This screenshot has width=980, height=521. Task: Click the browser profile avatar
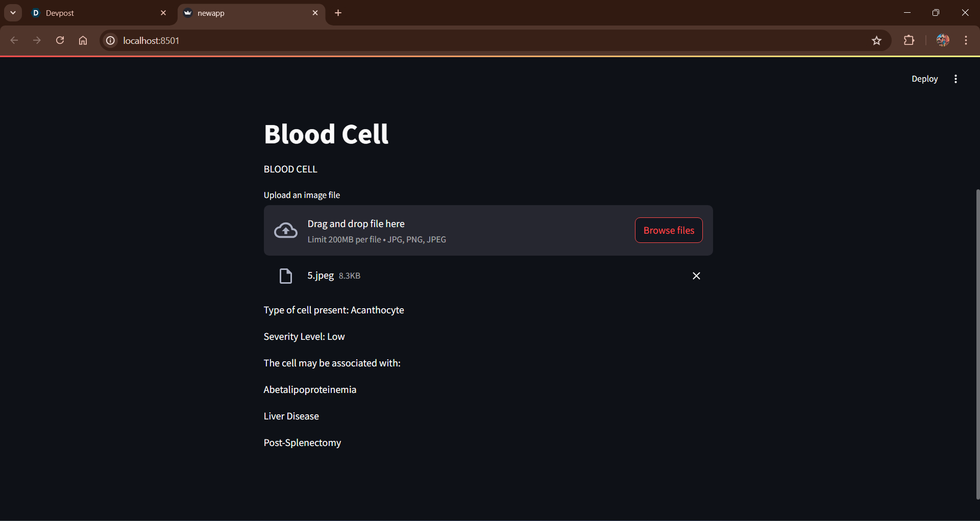coord(943,40)
